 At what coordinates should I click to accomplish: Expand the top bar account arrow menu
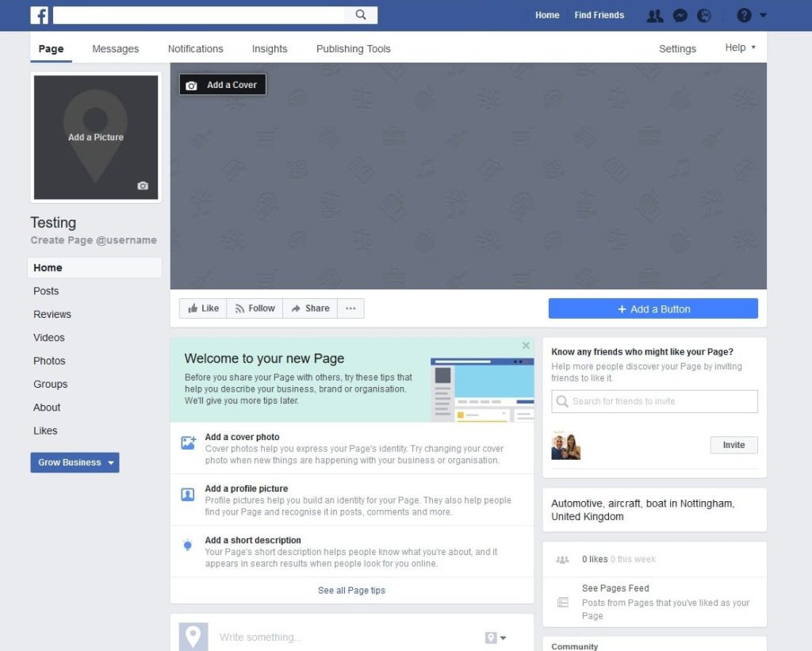[764, 15]
